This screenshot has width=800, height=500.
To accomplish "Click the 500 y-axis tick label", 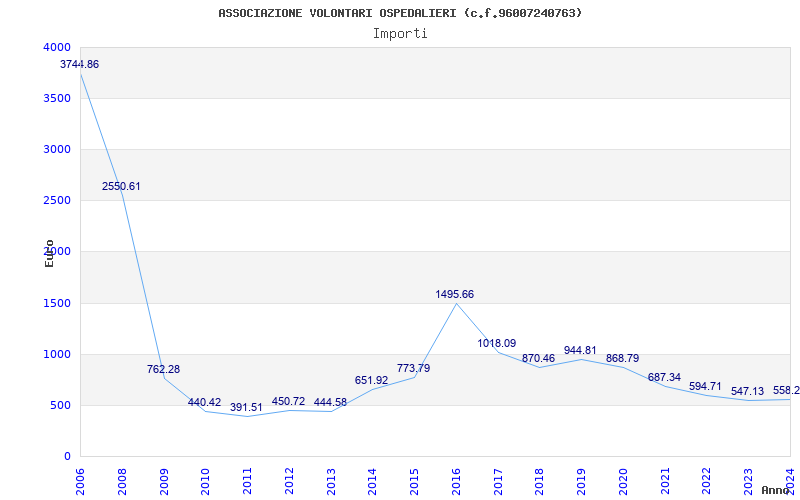I will [x=60, y=405].
